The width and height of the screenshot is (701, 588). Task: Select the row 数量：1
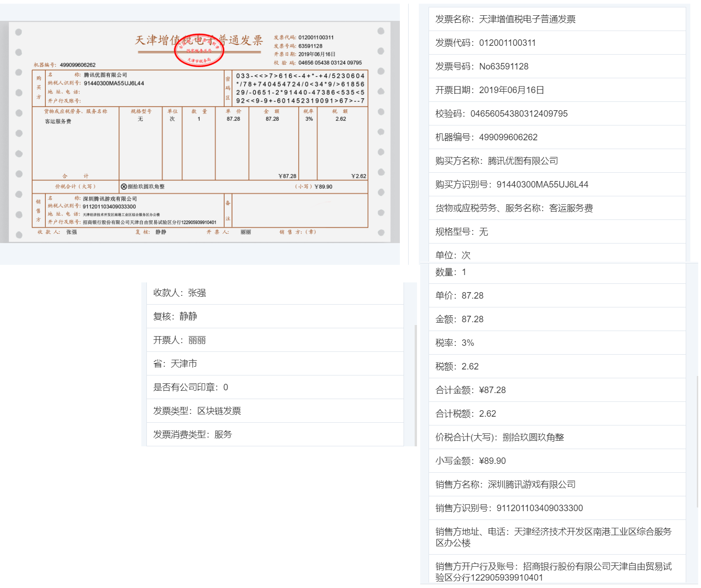coord(557,273)
